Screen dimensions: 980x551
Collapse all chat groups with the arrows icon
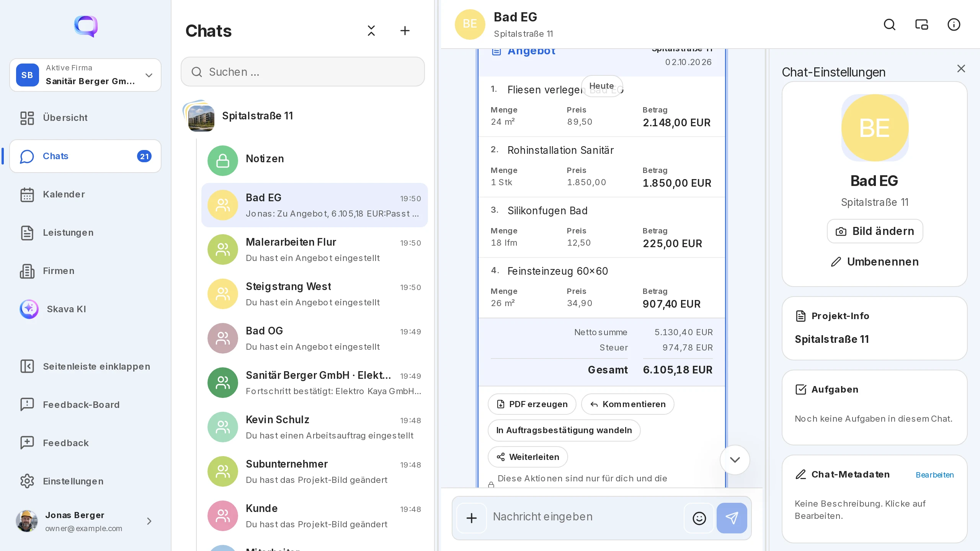click(371, 31)
